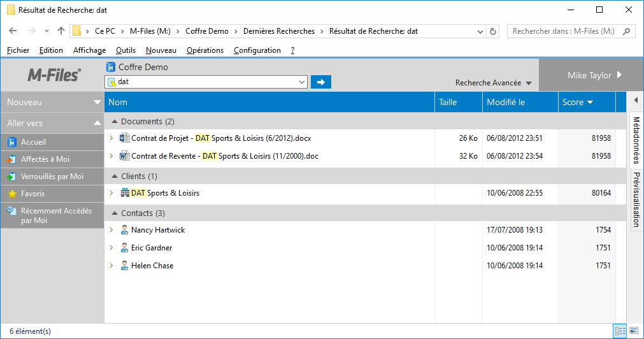Switch to the Prévisualisation tab
The height and width of the screenshot is (339, 644).
(636, 199)
